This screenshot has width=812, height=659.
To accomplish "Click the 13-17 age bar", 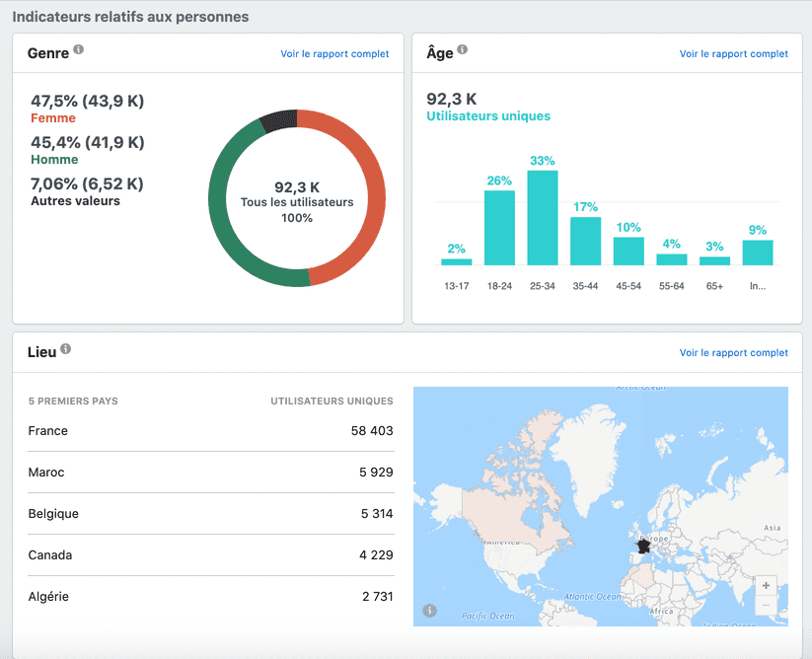I will click(x=456, y=261).
